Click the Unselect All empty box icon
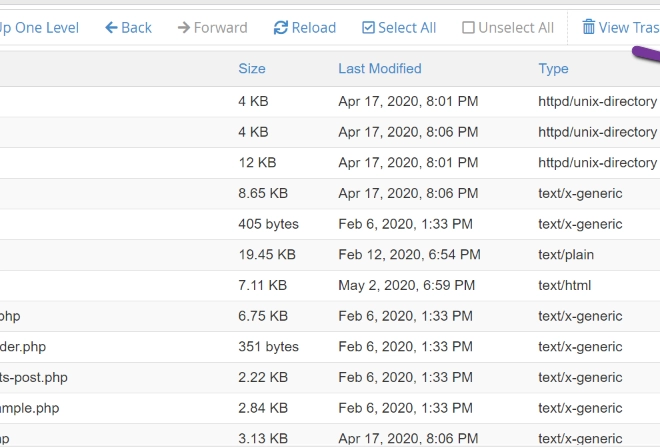The height and width of the screenshot is (447, 660). click(468, 28)
